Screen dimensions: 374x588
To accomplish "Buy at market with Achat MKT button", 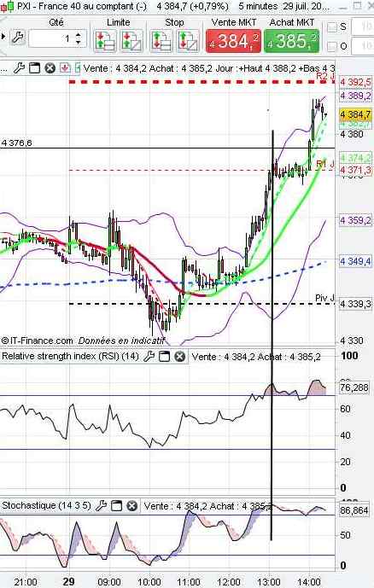I will (x=292, y=40).
